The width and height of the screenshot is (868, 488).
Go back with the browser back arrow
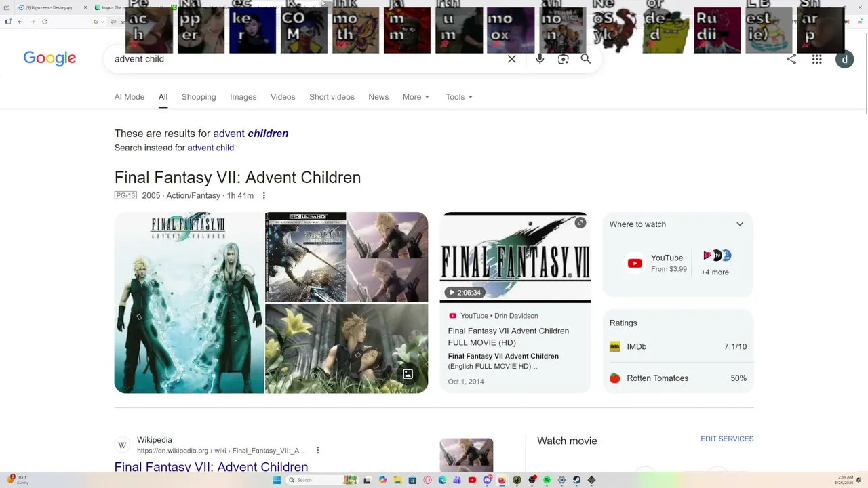[20, 22]
